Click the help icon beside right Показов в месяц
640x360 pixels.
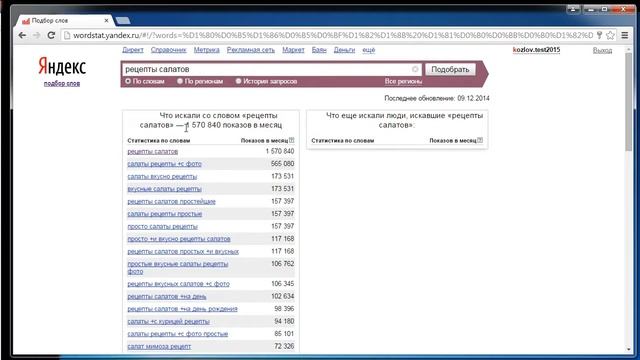[480, 140]
